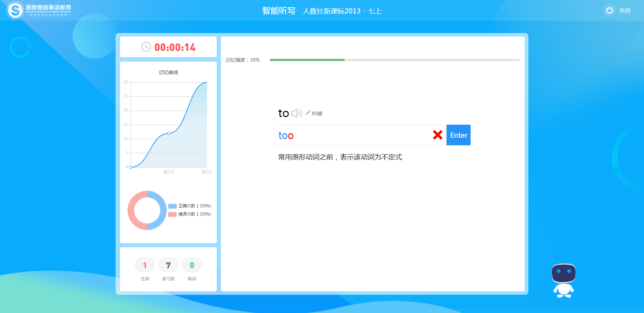
Task: Click the blue half of donut chart
Action: pyautogui.click(x=163, y=210)
